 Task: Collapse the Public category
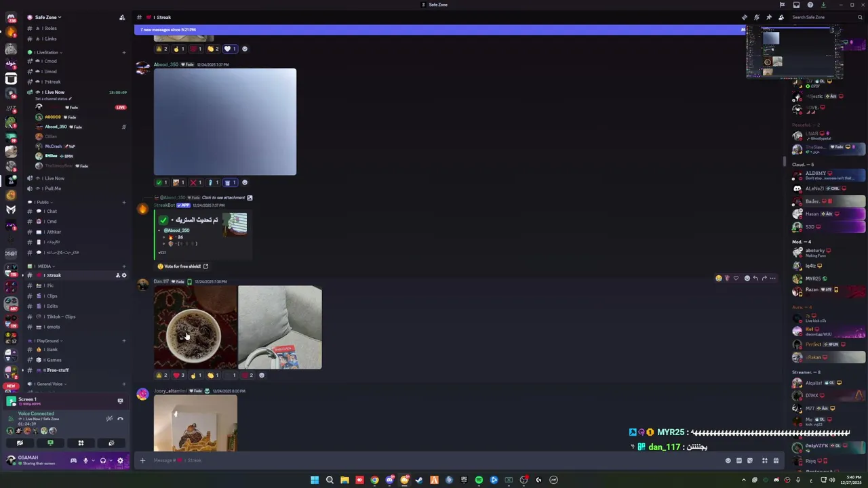pos(42,202)
